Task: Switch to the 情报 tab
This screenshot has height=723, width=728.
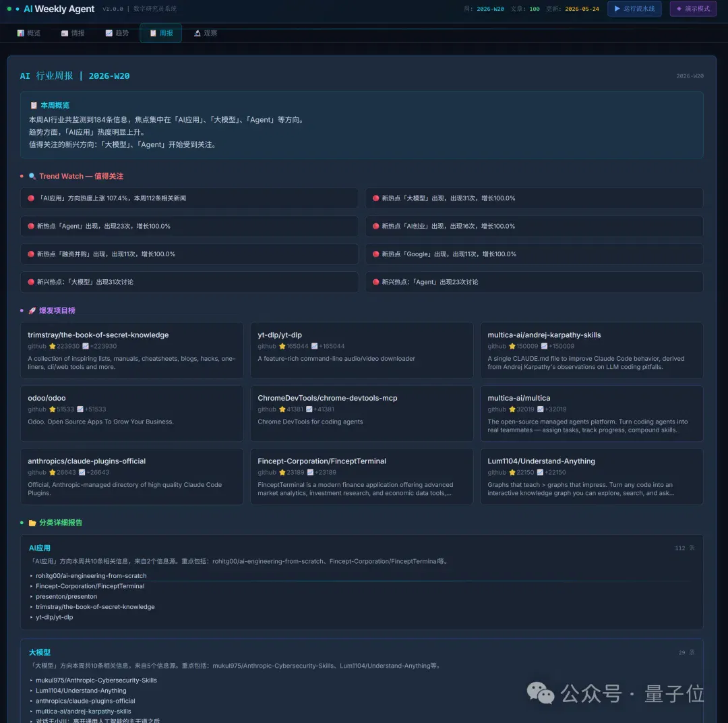Action: coord(73,33)
